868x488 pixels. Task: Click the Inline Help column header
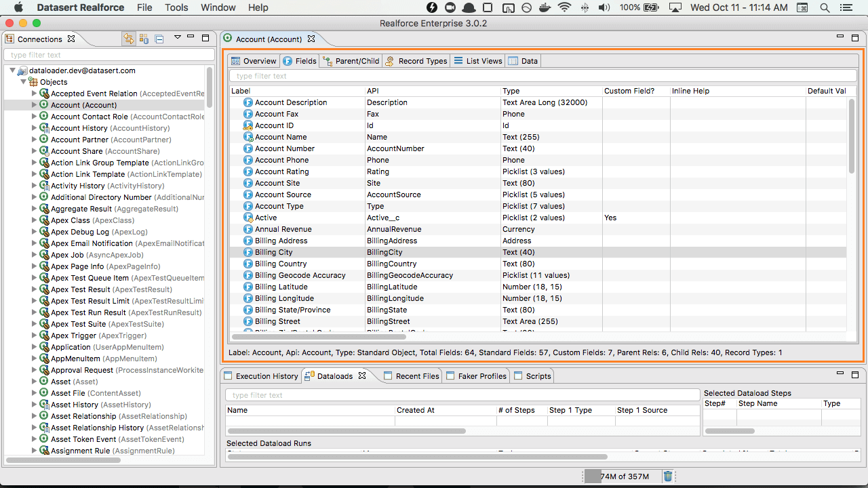[738, 91]
